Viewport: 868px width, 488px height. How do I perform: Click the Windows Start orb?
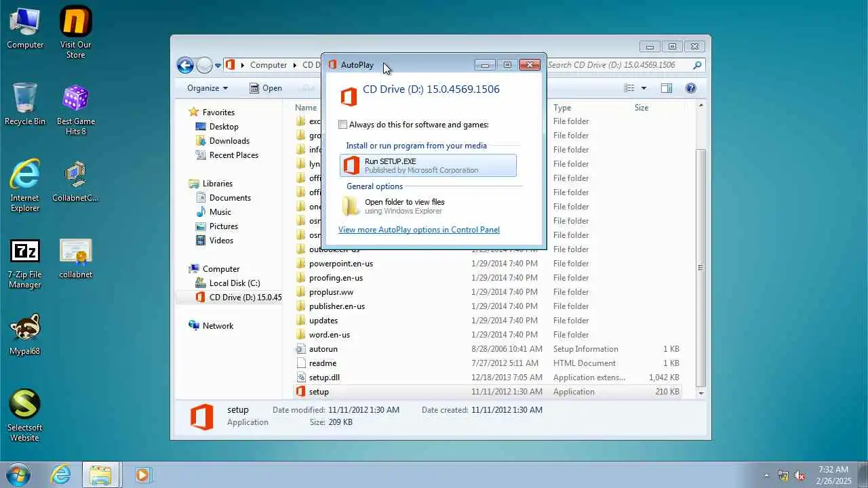(x=18, y=474)
